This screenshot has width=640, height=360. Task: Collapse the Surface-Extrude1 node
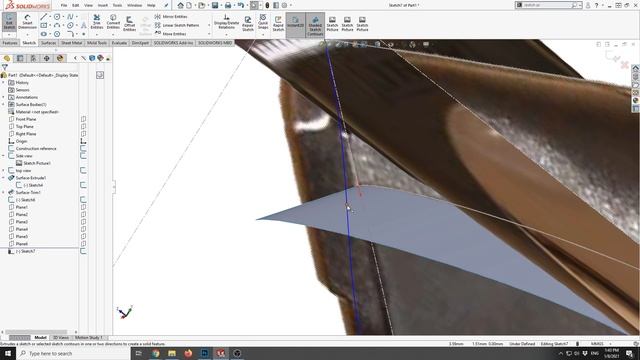coord(4,178)
